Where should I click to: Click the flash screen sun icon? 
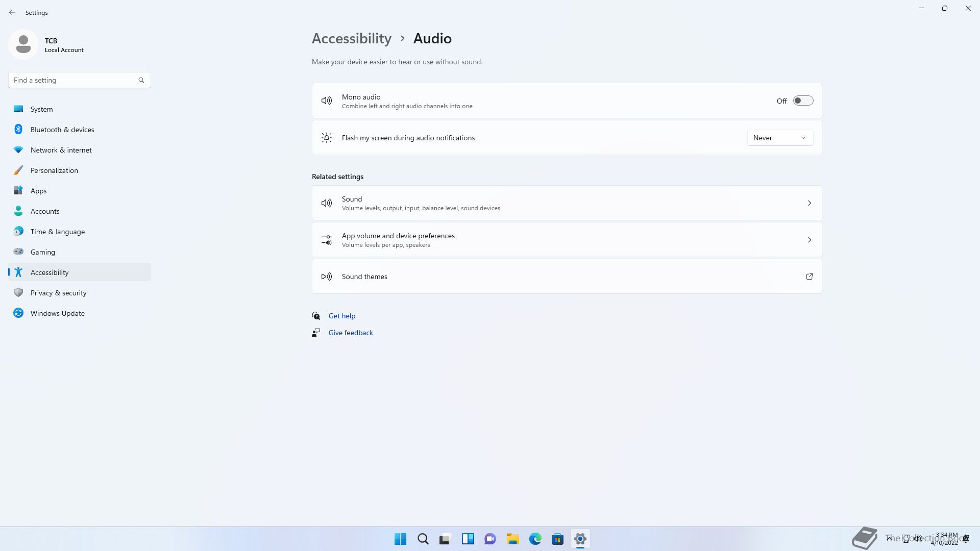click(x=327, y=138)
